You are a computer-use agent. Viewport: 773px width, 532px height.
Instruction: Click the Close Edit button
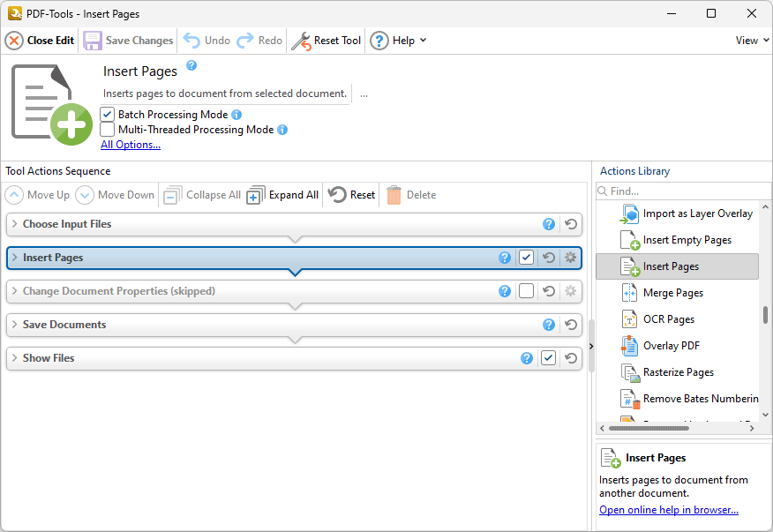click(x=40, y=41)
